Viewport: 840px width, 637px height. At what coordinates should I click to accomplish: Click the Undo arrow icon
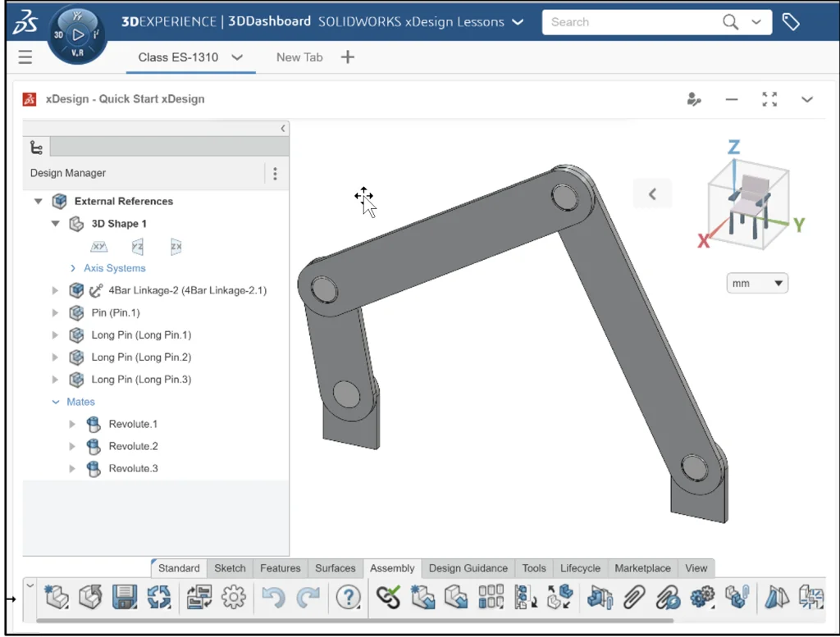click(275, 598)
